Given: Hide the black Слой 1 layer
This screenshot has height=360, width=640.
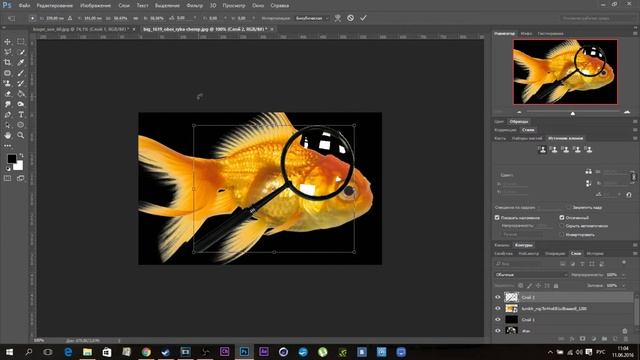Looking at the screenshot, I should tap(498, 320).
